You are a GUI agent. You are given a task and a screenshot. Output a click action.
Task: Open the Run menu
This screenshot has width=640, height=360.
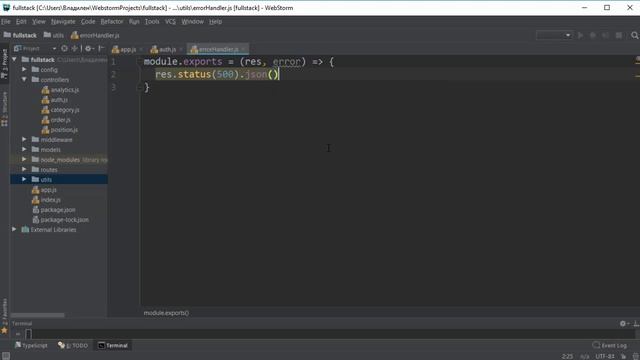tap(134, 22)
